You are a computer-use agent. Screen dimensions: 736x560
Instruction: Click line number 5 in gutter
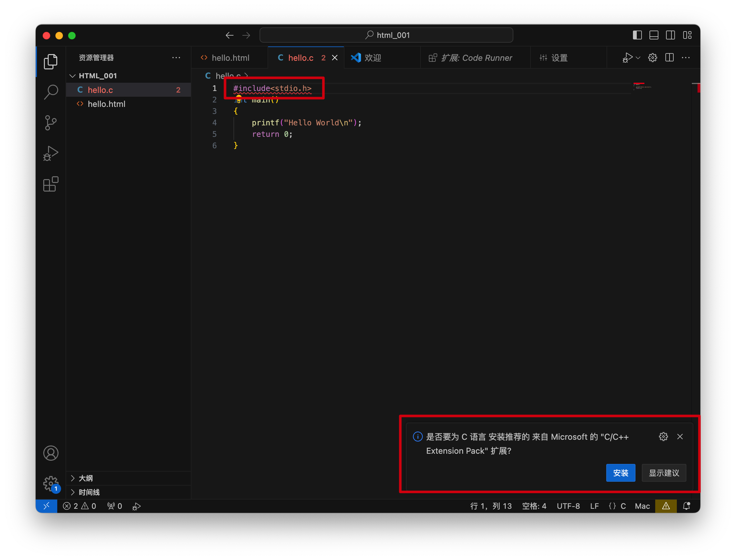point(214,134)
